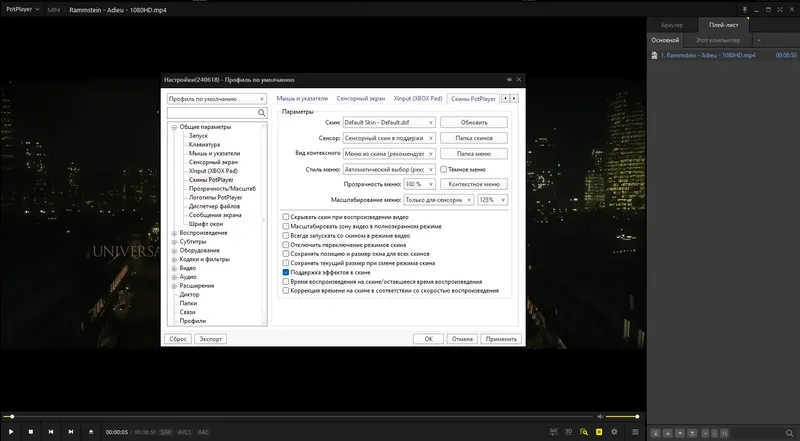Switch to the 'XInput (XBOX Pad)' tab
Screen dimensions: 800x441
point(418,99)
